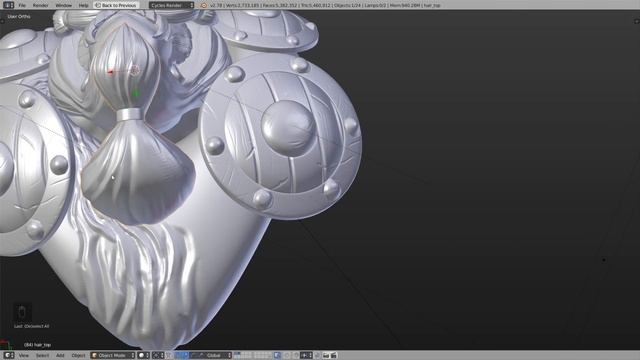The image size is (640, 360).
Task: Click the Blender logo icon in info header
Action: 204,5
